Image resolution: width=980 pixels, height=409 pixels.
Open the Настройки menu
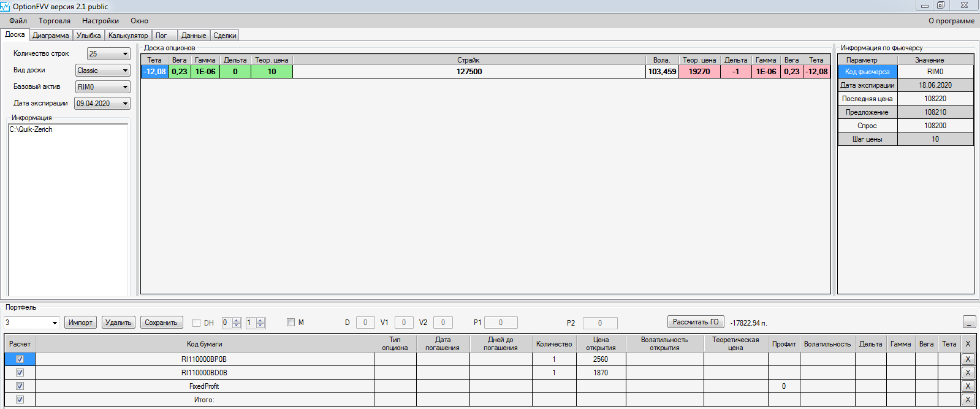pyautogui.click(x=101, y=21)
